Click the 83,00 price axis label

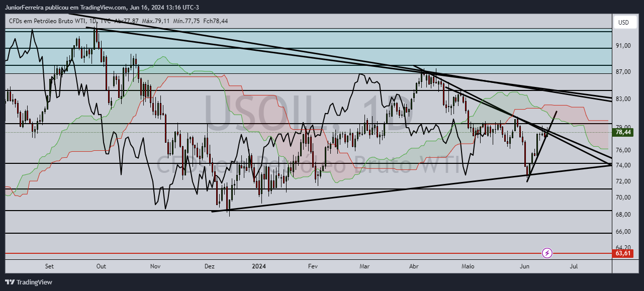click(623, 99)
